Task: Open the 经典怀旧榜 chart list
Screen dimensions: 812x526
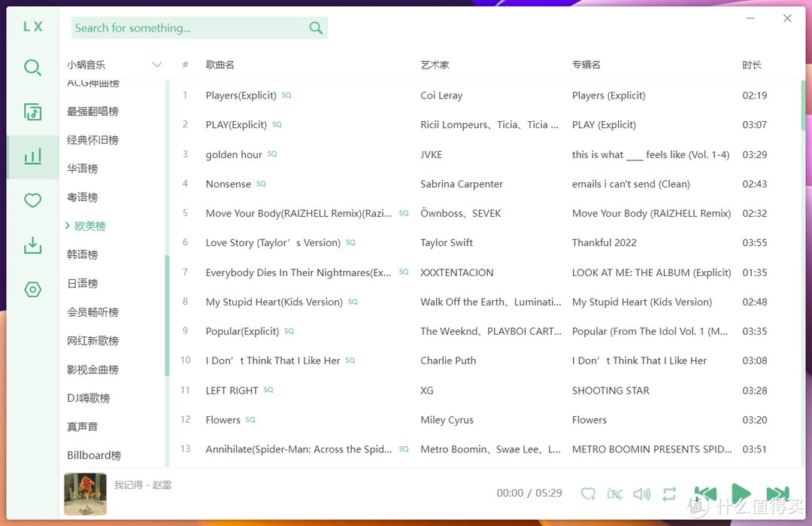Action: click(x=92, y=140)
